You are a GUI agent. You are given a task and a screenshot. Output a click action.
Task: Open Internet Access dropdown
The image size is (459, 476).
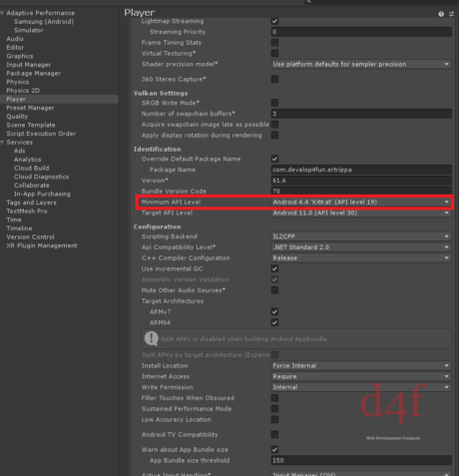361,376
